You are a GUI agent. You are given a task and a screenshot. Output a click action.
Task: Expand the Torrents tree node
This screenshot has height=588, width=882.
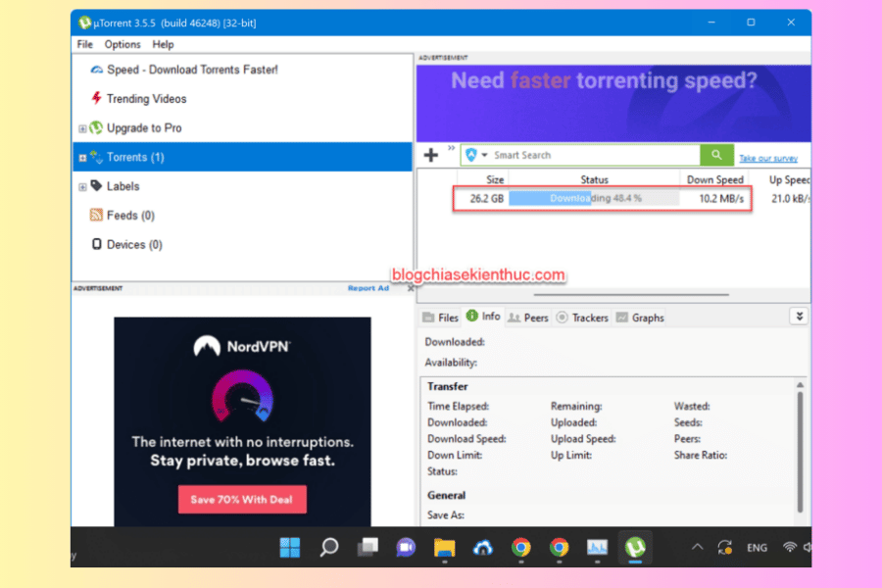(x=82, y=158)
